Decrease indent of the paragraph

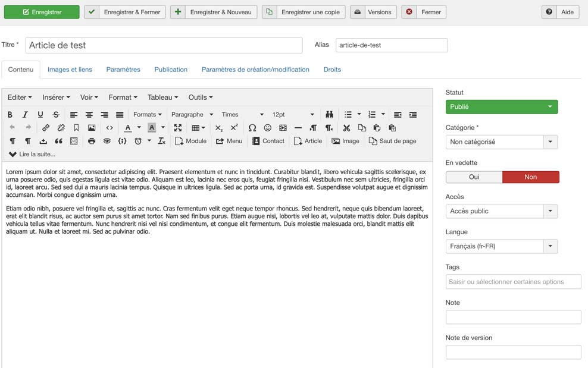(x=398, y=115)
